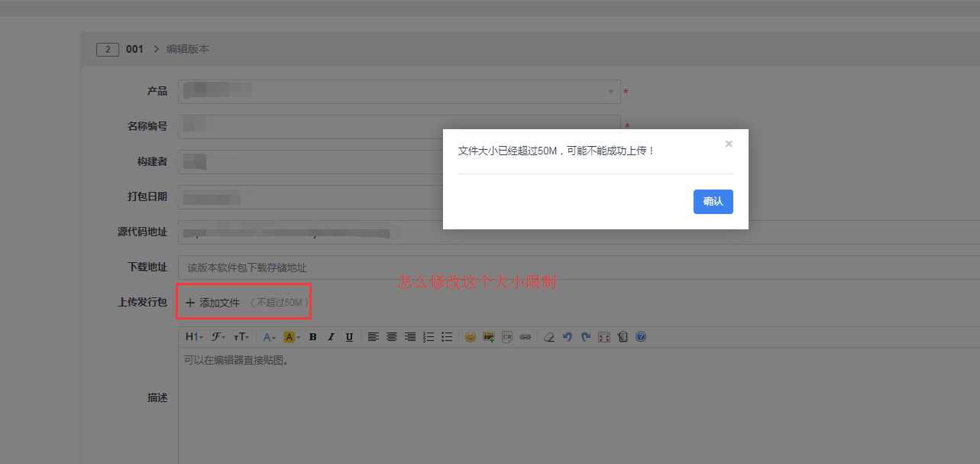This screenshot has height=464, width=980.
Task: Click the paste/source icon in the editor toolbar
Action: coord(623,336)
